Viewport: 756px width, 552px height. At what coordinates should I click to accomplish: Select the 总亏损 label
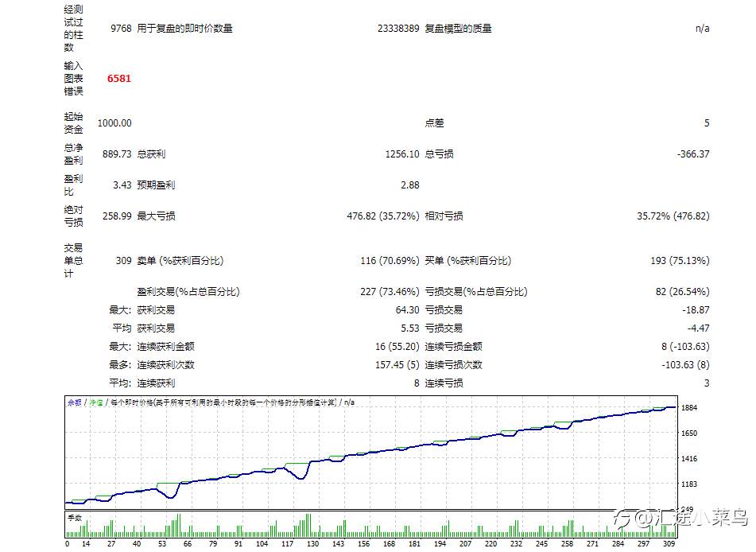coord(440,154)
